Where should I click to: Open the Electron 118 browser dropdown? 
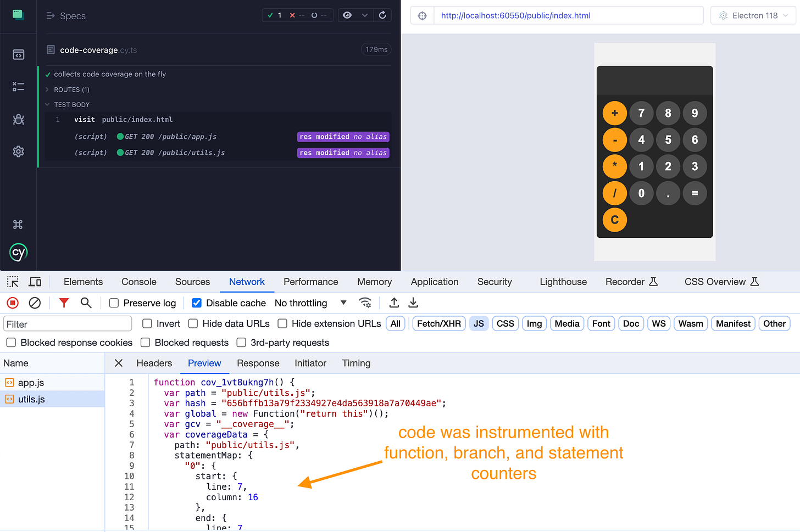point(753,15)
